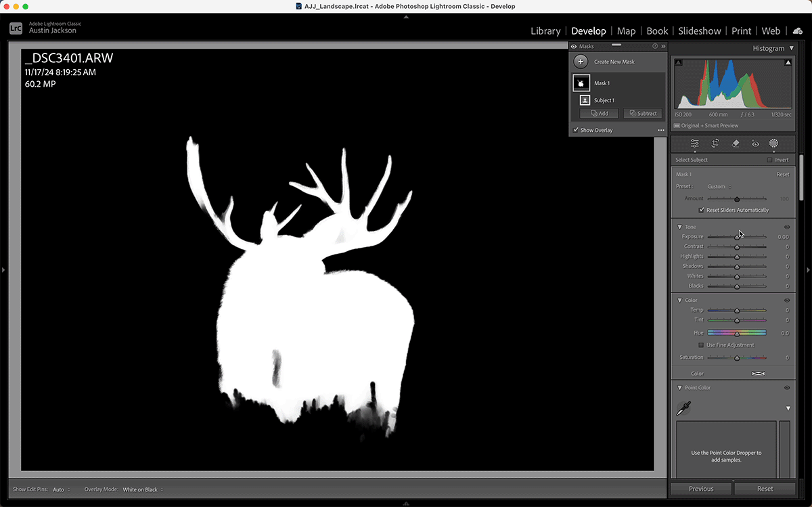Click the Lightroom Classic Lrc logo
The image size is (812, 507).
coord(16,27)
